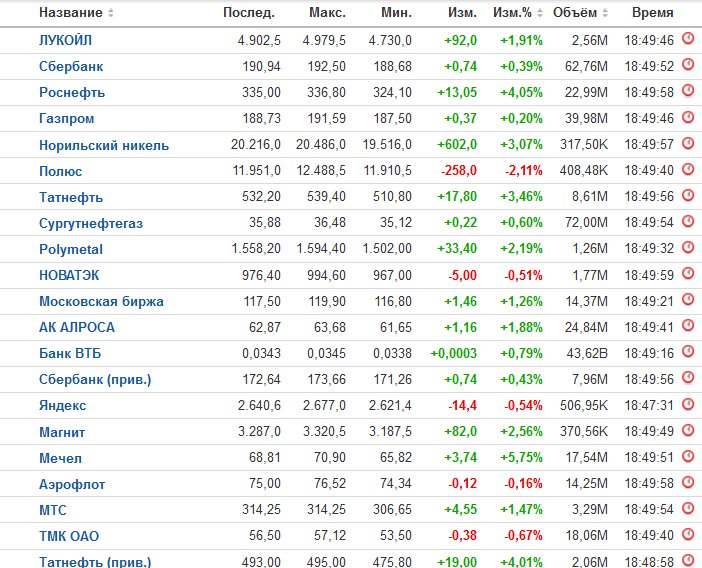Click the clock icon in Роснефть row
This screenshot has height=568, width=702.
click(688, 90)
